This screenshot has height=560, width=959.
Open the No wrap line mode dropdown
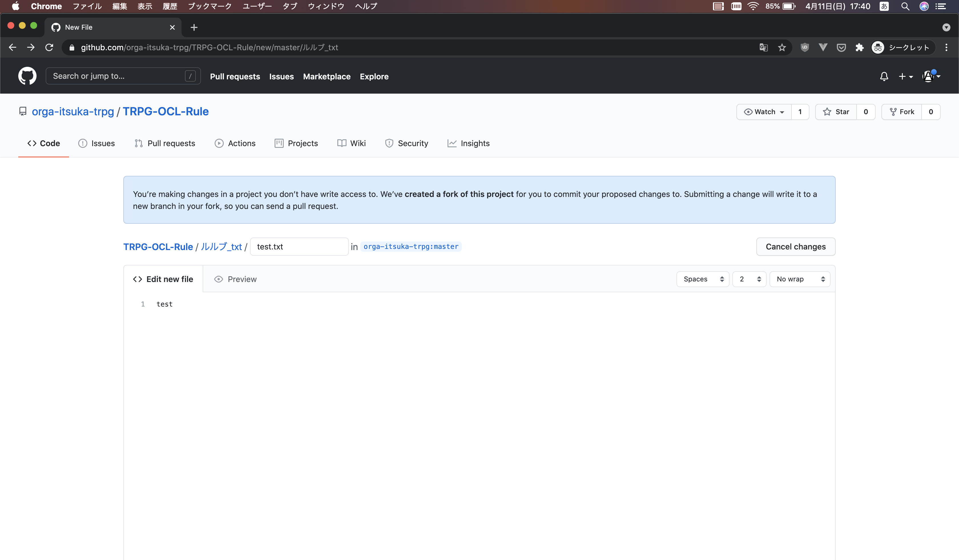pos(799,279)
